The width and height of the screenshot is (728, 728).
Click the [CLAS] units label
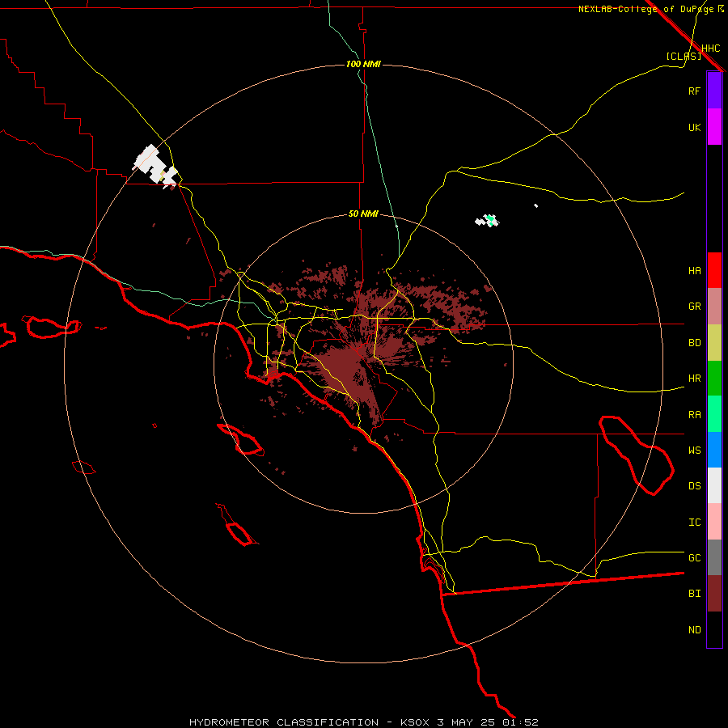click(684, 57)
